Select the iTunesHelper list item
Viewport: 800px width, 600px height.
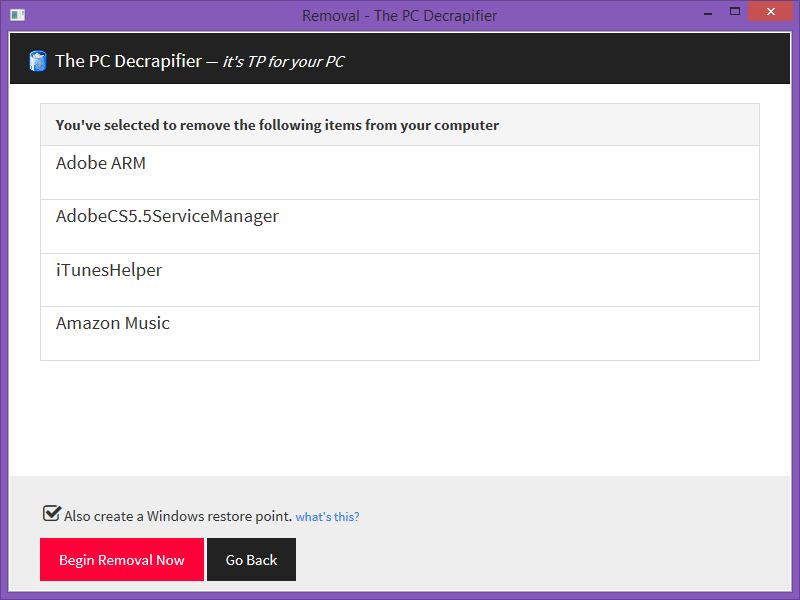click(400, 280)
